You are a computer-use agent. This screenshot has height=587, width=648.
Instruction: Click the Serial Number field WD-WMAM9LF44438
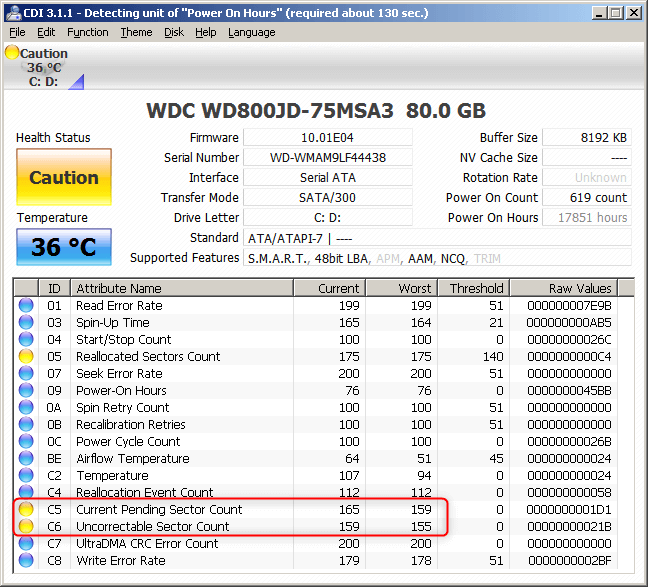coord(328,157)
